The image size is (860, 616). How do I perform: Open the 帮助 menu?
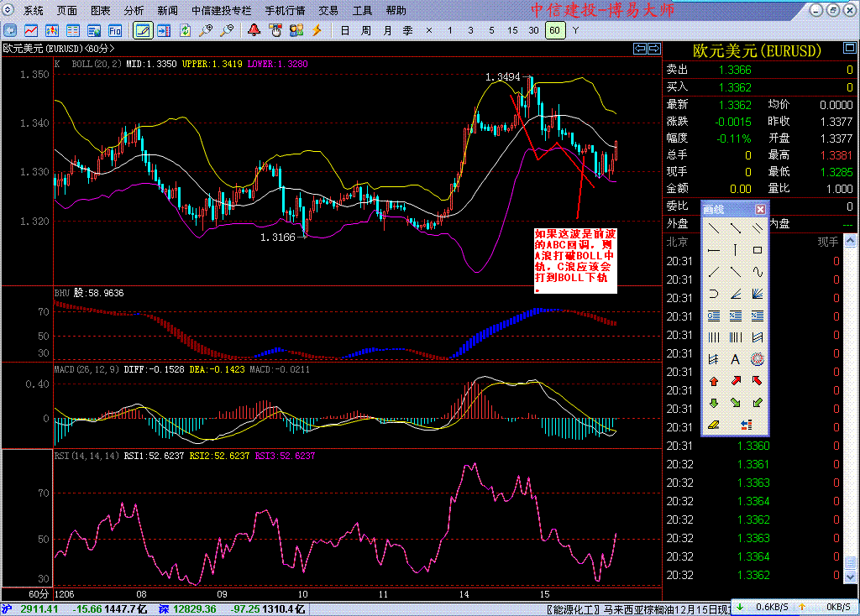[396, 10]
